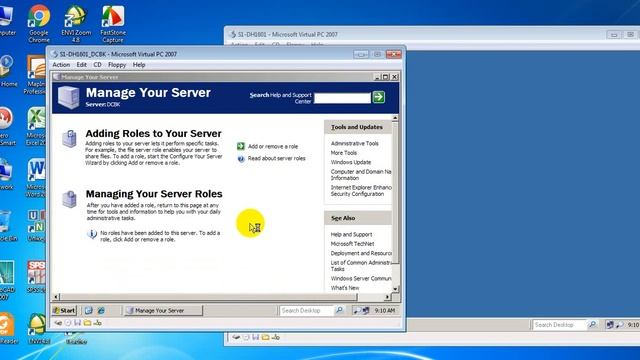Select the AutoCAD 2007 desktop icon

tap(7, 281)
